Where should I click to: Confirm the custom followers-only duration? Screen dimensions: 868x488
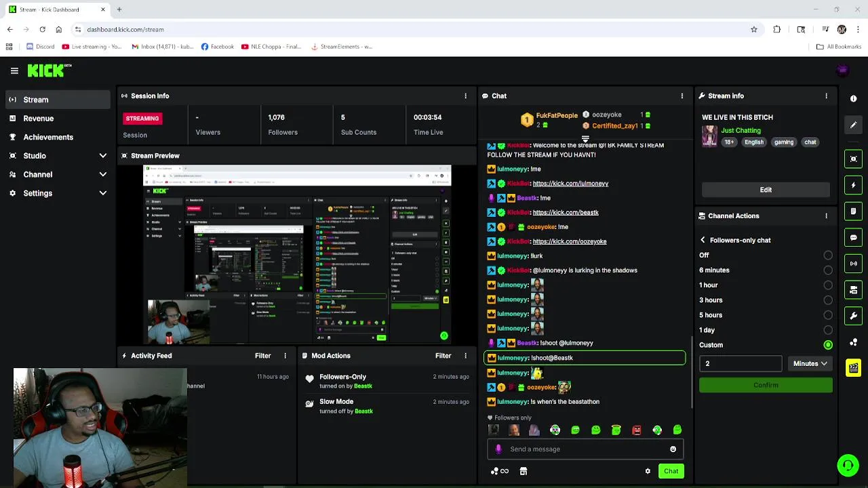click(766, 385)
